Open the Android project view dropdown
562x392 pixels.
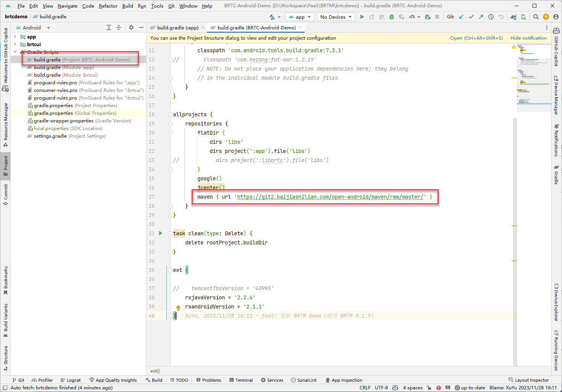(33, 27)
